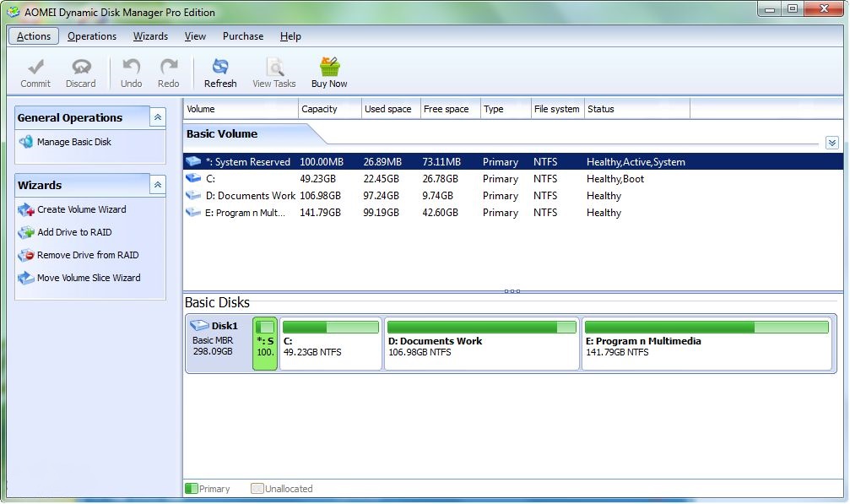This screenshot has width=850, height=504.
Task: Click the Manage Basic Disk icon
Action: 26,142
